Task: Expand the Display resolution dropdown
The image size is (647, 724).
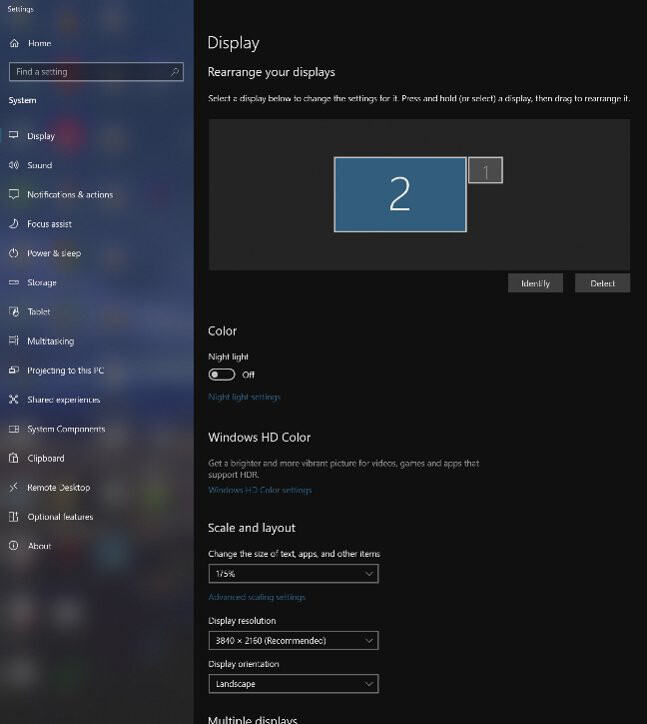Action: 293,640
